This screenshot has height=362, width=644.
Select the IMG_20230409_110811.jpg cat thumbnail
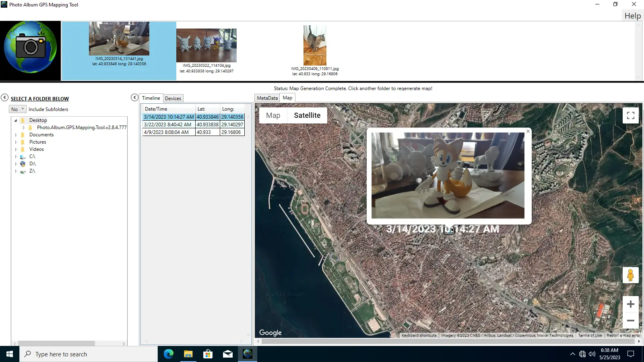pyautogui.click(x=315, y=45)
